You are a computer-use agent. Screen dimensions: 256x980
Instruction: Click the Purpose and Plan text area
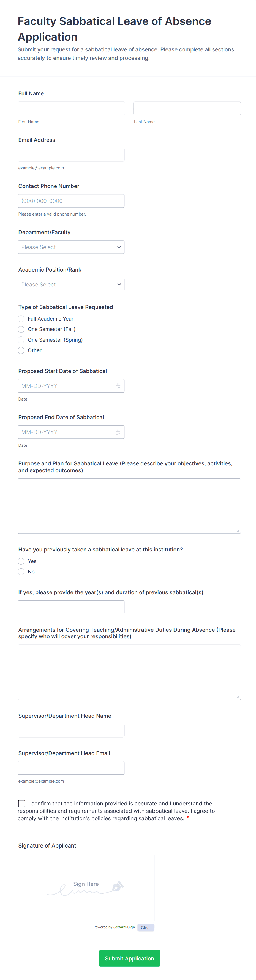point(129,506)
